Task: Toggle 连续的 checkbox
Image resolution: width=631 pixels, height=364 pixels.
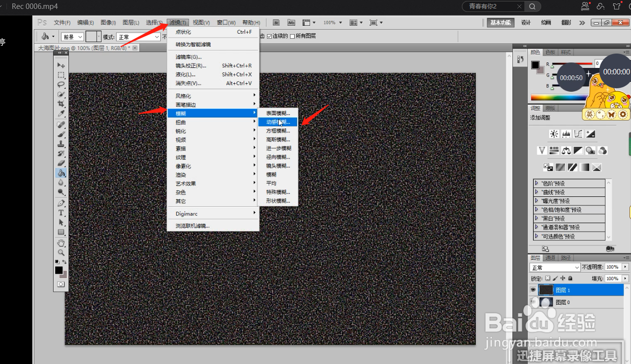Action: 269,36
